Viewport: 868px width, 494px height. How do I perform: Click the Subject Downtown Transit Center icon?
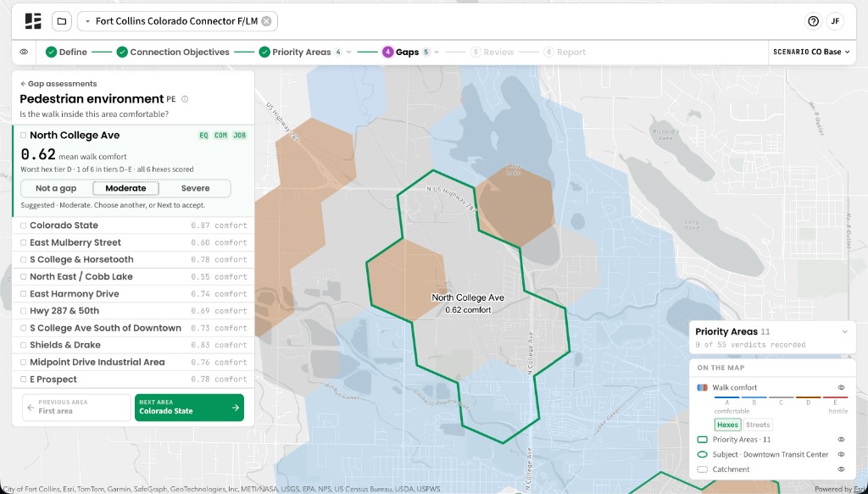click(x=702, y=454)
